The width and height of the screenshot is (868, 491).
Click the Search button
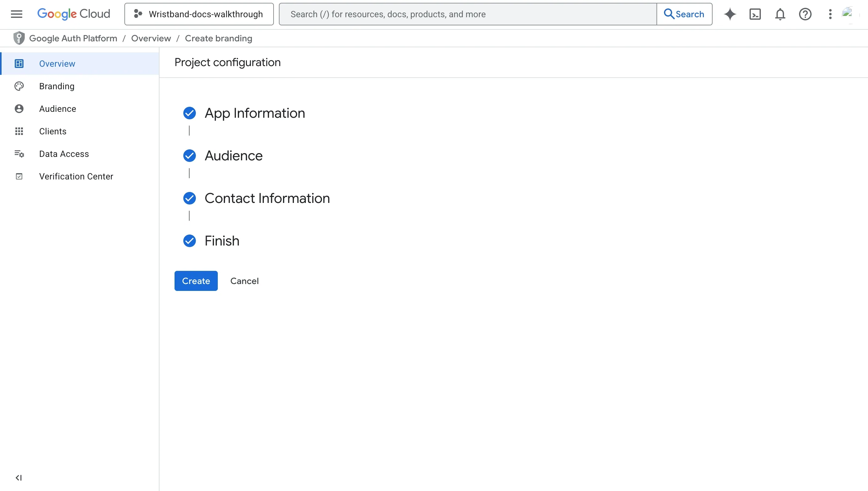pos(684,14)
